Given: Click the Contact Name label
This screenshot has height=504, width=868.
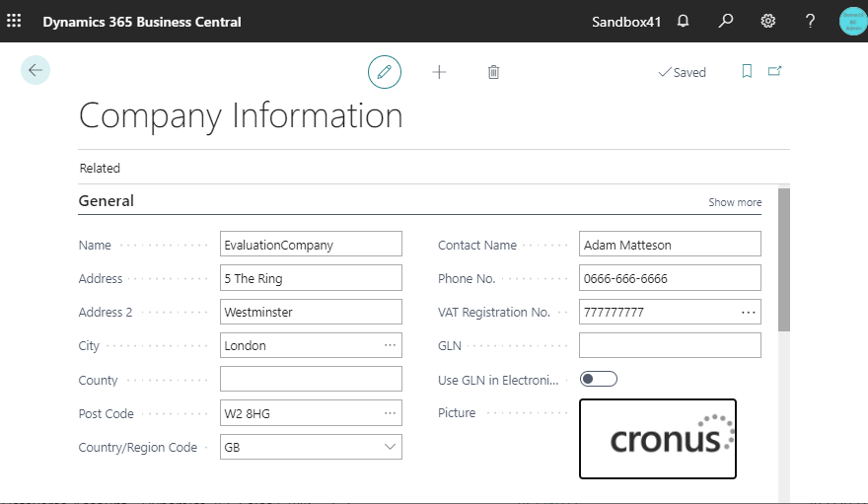Looking at the screenshot, I should click(x=477, y=245).
